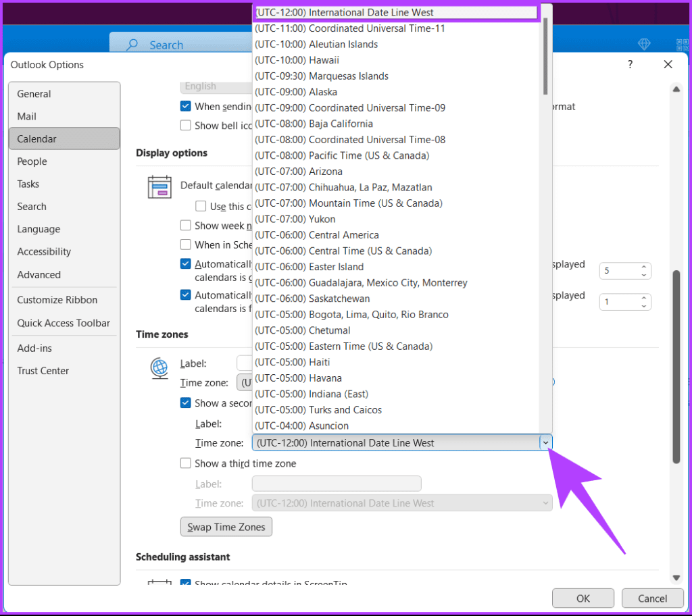Switch to the Advanced category

point(64,274)
